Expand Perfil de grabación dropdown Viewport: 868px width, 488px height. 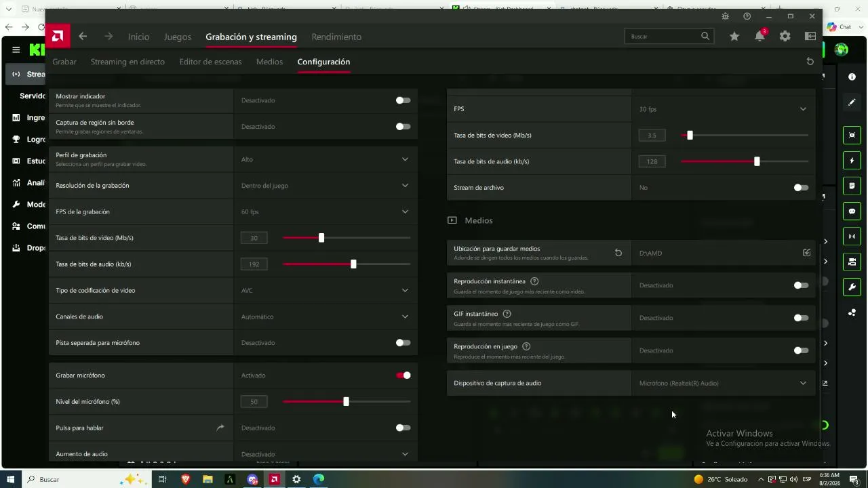(325, 159)
